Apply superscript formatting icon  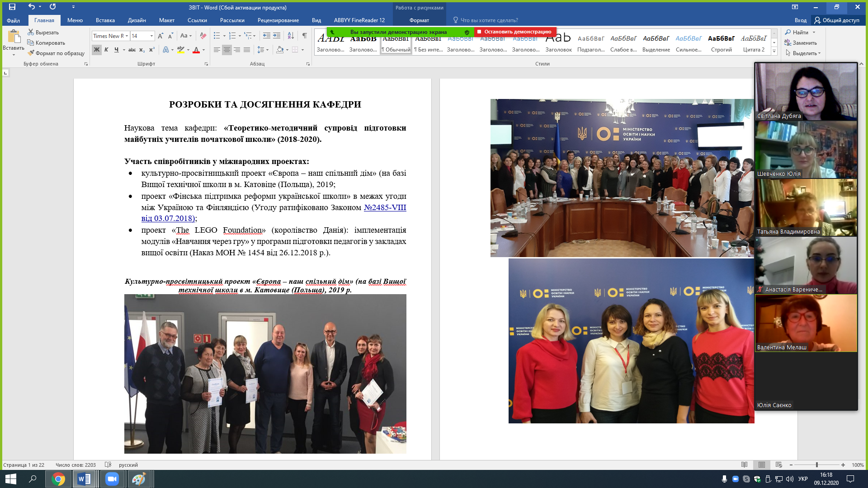152,50
